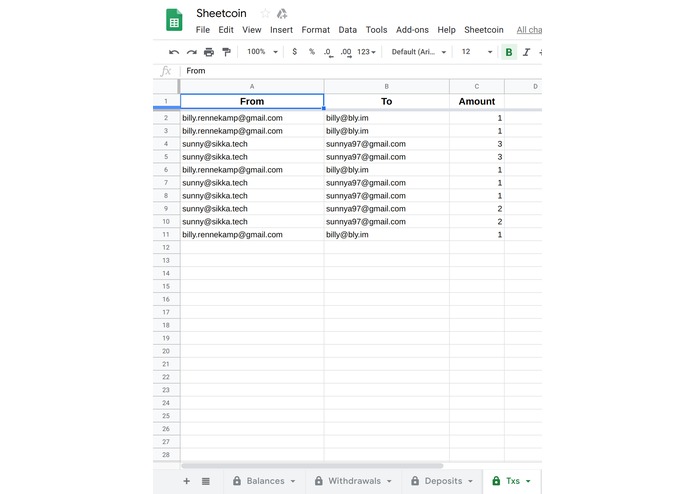
Task: Select amount 2 in row 9
Action: click(x=477, y=209)
